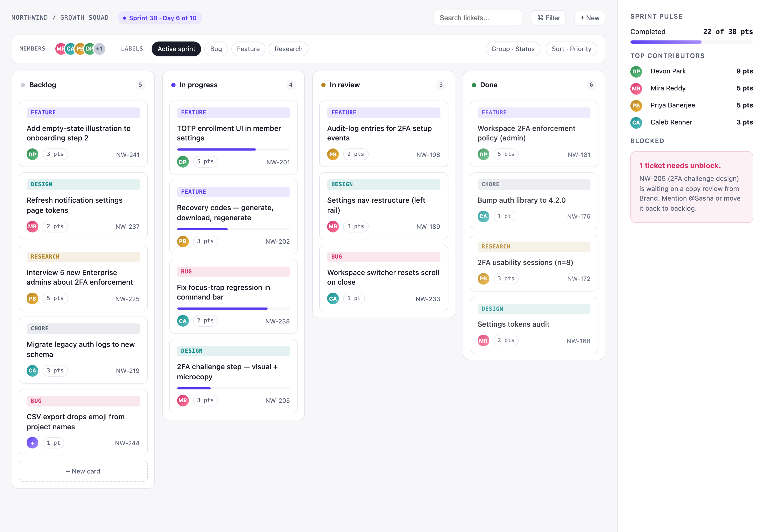This screenshot has width=766, height=532.
Task: Click CA assignee avatar on card NW-219
Action: [x=32, y=371]
